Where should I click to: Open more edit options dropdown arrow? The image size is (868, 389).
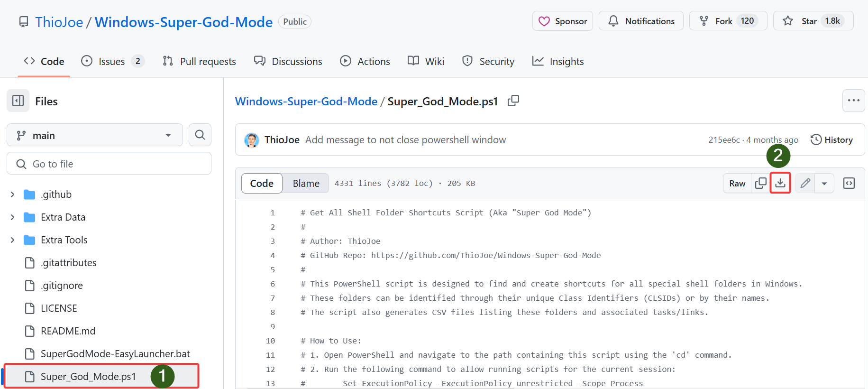tap(824, 183)
